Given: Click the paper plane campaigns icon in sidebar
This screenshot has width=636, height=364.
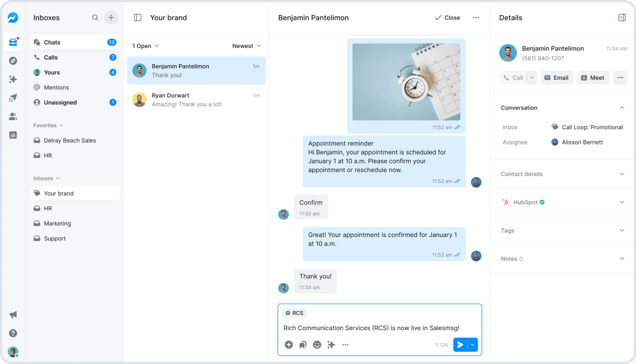Looking at the screenshot, I should click(x=13, y=97).
